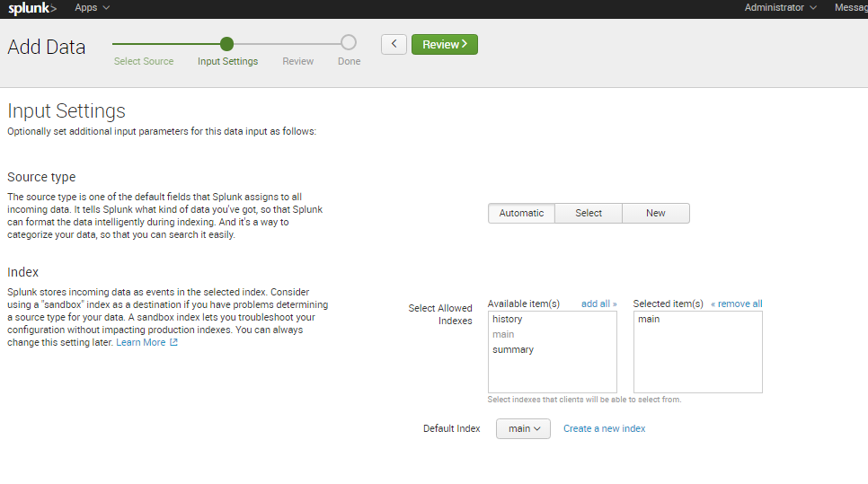
Task: Select Automatic source type
Action: 521,213
